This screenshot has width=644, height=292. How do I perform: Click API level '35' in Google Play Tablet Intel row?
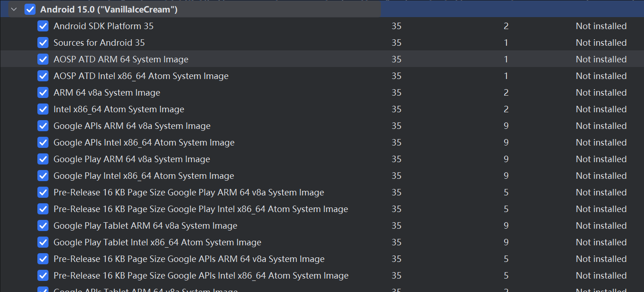click(397, 242)
